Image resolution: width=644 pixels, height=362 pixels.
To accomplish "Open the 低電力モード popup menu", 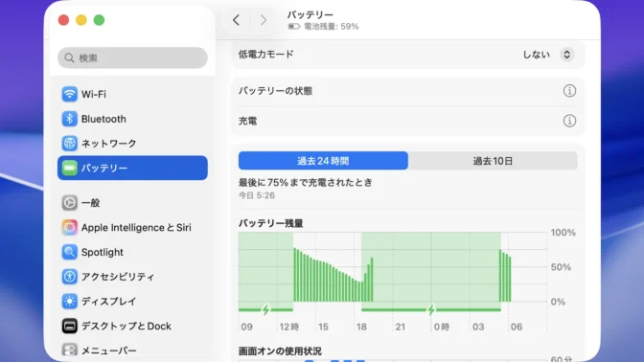I will click(x=566, y=55).
